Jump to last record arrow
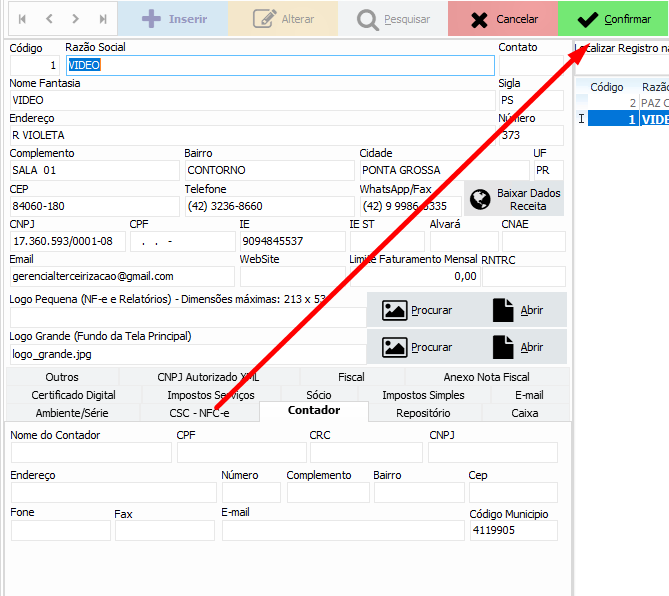Screen dimensions: 669x596 click(103, 19)
